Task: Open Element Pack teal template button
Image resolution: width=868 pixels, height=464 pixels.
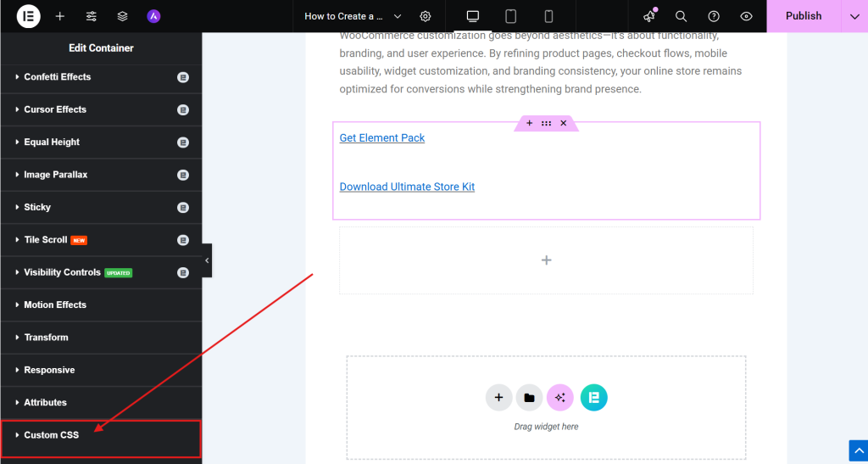Action: (594, 398)
